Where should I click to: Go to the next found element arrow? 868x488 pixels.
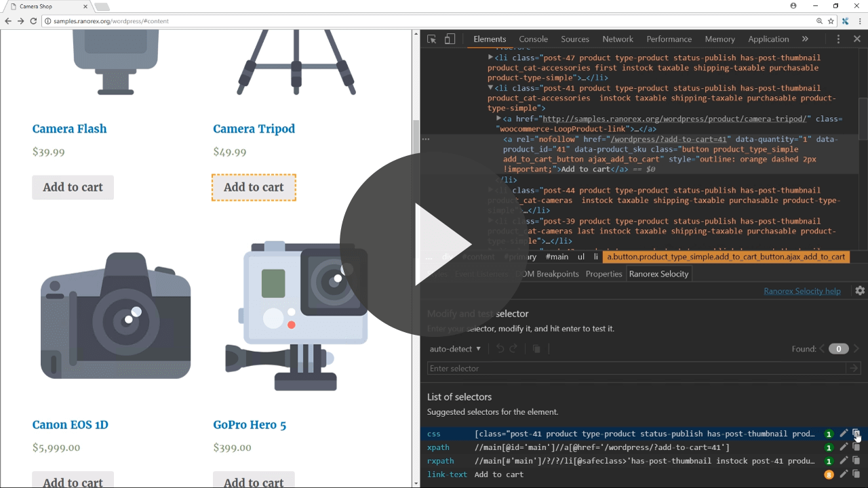point(856,349)
